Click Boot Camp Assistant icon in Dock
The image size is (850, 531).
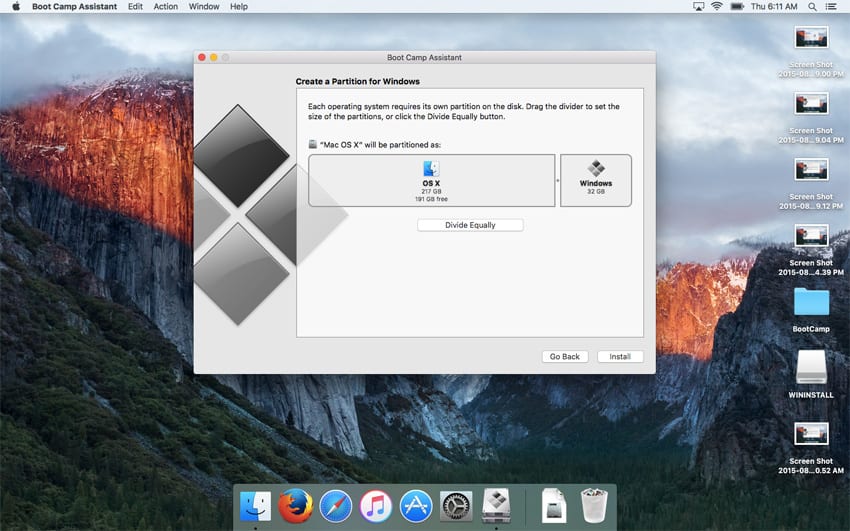[x=496, y=506]
